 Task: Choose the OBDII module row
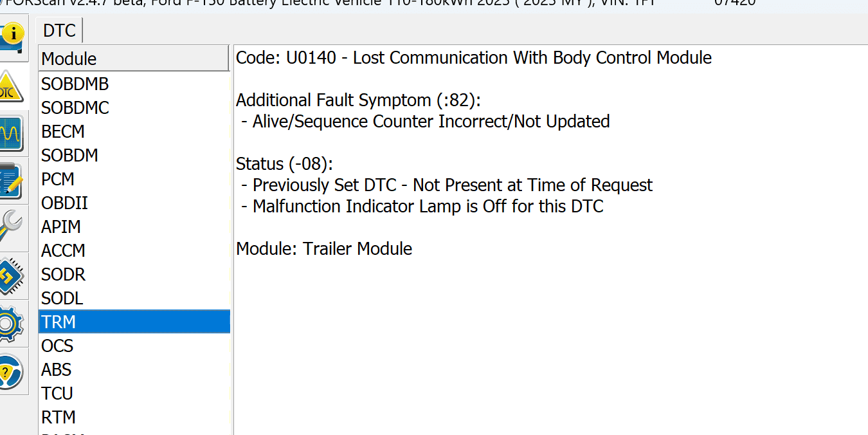click(64, 203)
